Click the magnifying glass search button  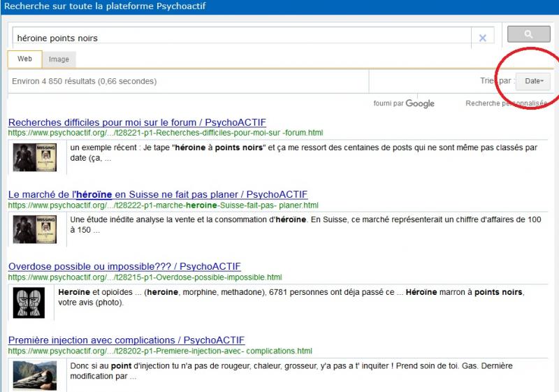[528, 34]
